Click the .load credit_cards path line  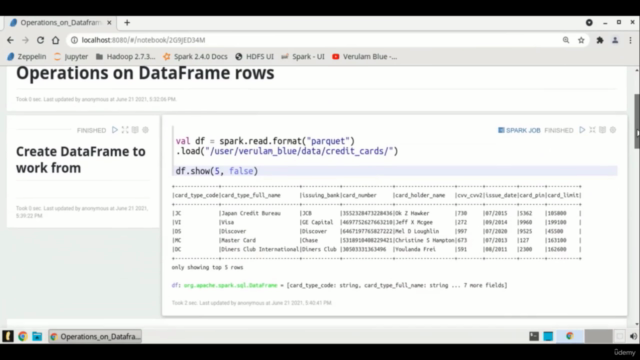[x=287, y=151]
